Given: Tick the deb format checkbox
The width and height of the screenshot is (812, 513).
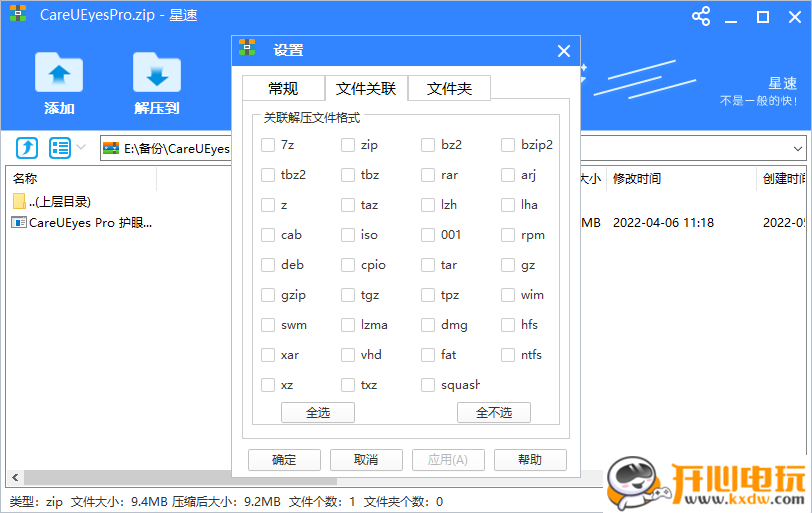Looking at the screenshot, I should (x=268, y=265).
